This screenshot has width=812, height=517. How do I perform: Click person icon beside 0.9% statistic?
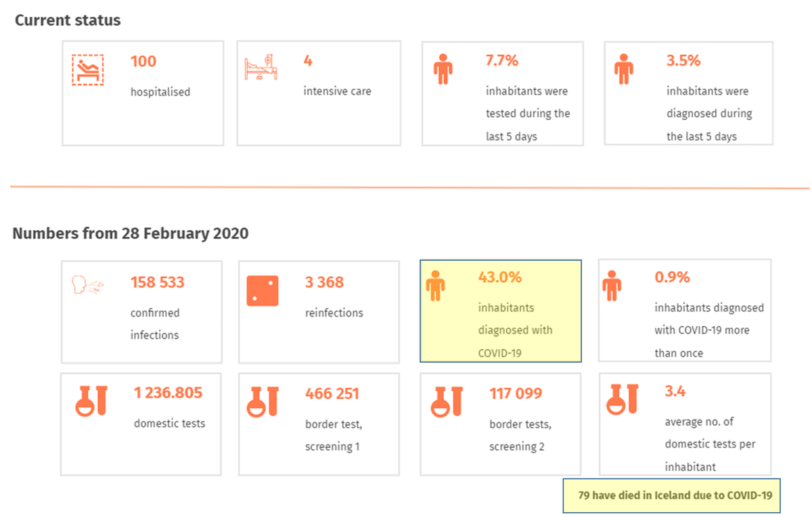click(x=612, y=286)
